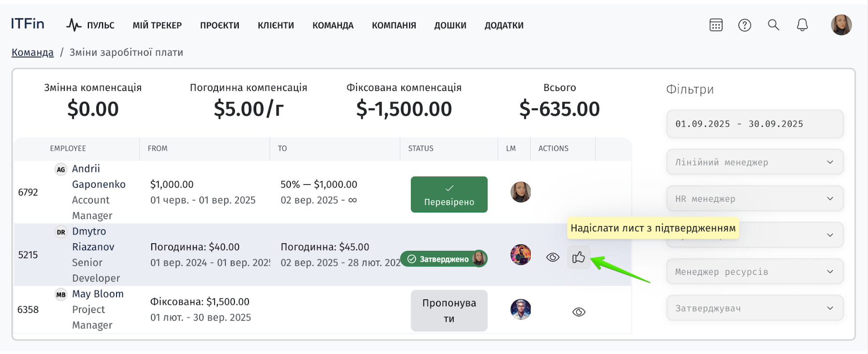
Task: Click the search magnifier icon
Action: [773, 25]
